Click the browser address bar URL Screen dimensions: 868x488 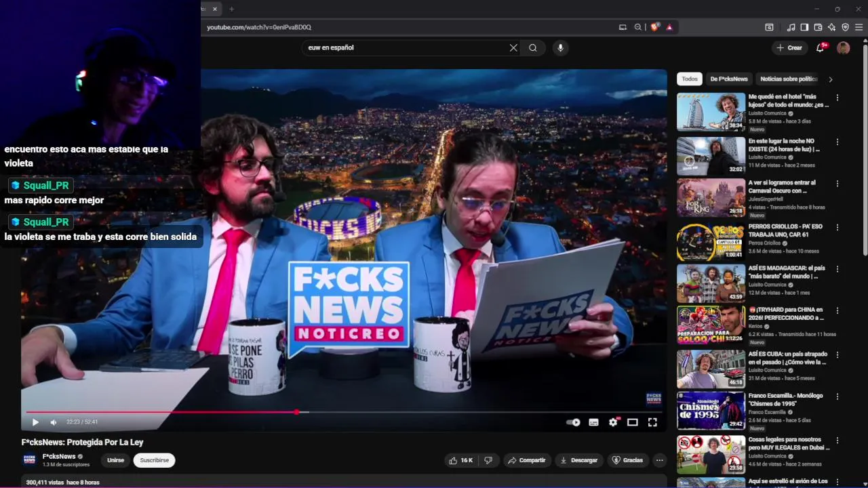pyautogui.click(x=259, y=27)
